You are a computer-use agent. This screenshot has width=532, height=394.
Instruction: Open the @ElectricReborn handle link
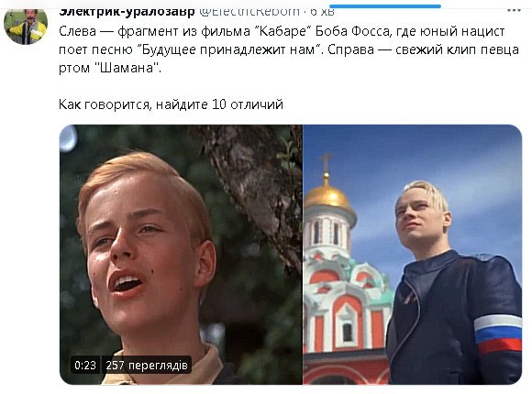[x=249, y=12]
